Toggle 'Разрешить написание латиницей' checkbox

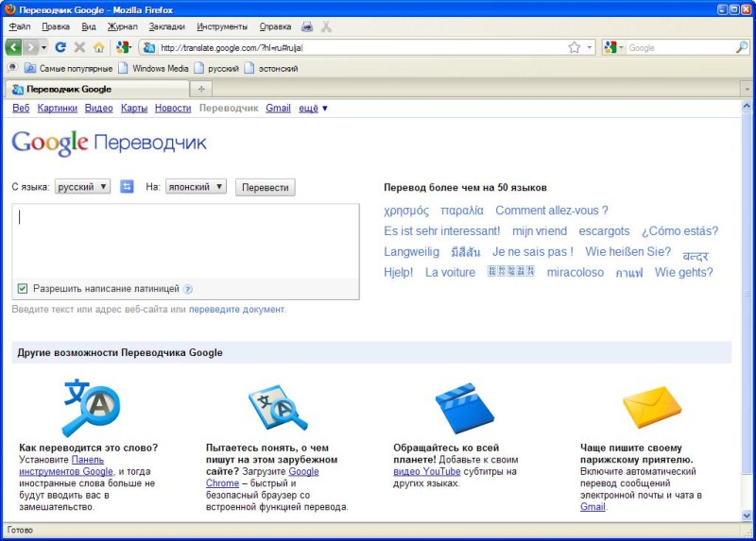click(23, 289)
